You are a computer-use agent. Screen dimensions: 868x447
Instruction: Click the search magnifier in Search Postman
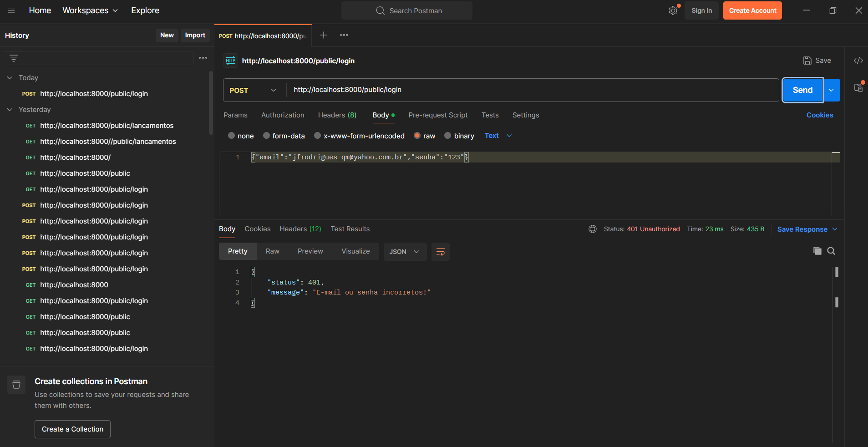pos(381,10)
